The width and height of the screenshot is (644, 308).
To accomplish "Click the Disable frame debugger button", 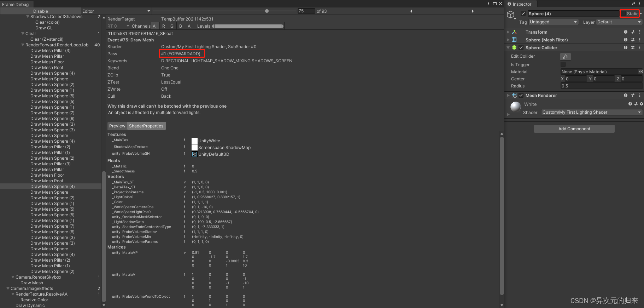I will click(x=41, y=11).
